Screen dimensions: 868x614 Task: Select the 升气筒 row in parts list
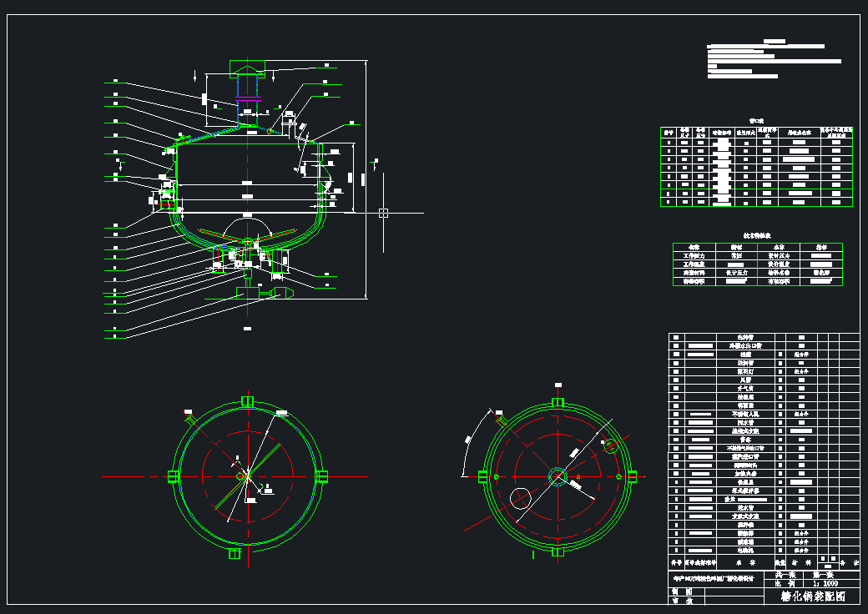pyautogui.click(x=764, y=388)
